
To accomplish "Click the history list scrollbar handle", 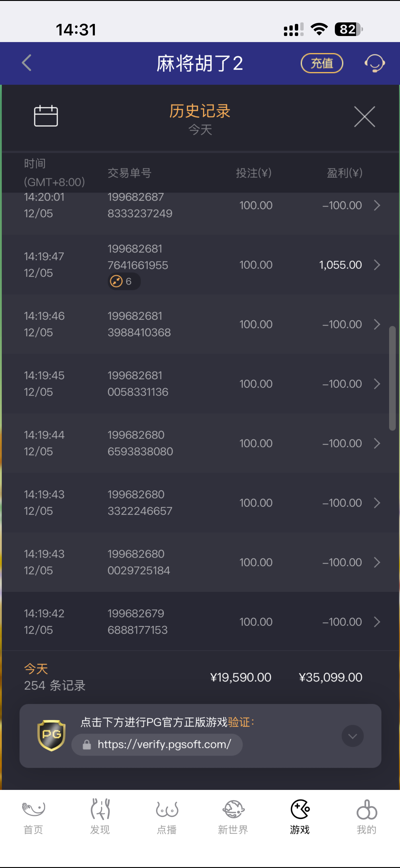I will [392, 378].
